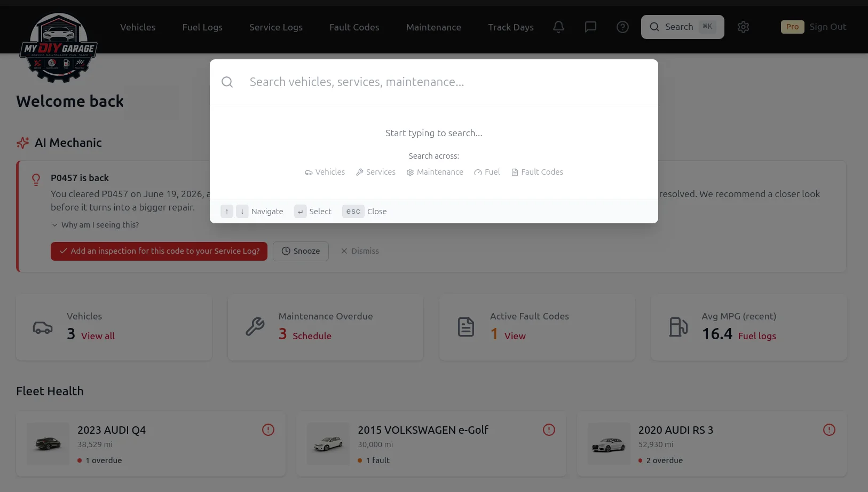Click the document icon in Active Fault Codes card
The width and height of the screenshot is (868, 492).
click(466, 326)
